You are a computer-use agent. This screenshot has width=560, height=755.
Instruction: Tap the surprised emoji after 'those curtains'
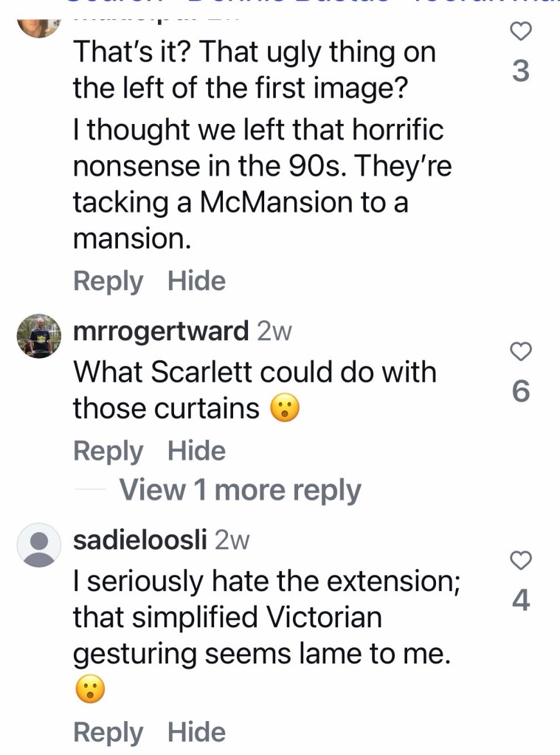(284, 410)
